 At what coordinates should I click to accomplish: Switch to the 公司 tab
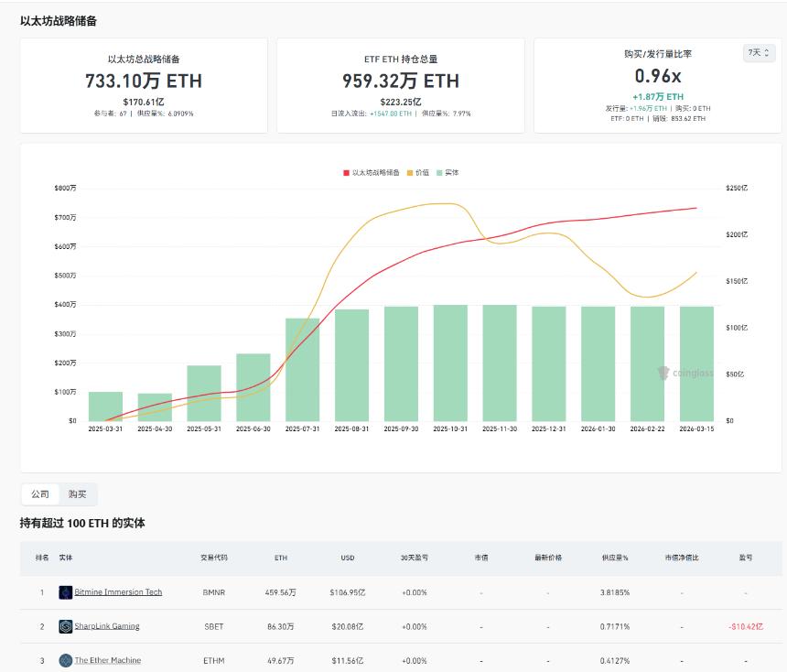40,494
